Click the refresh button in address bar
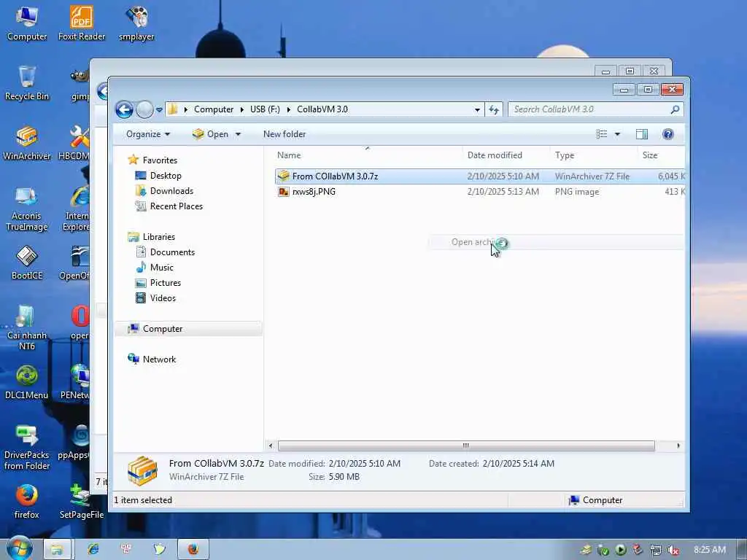The width and height of the screenshot is (747, 560). pyautogui.click(x=494, y=109)
